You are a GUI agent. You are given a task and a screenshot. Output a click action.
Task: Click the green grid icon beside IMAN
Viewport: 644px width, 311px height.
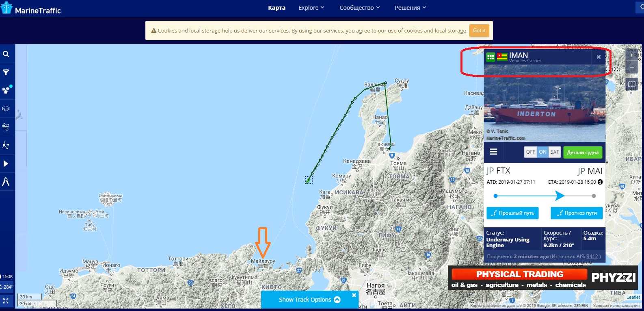click(491, 57)
